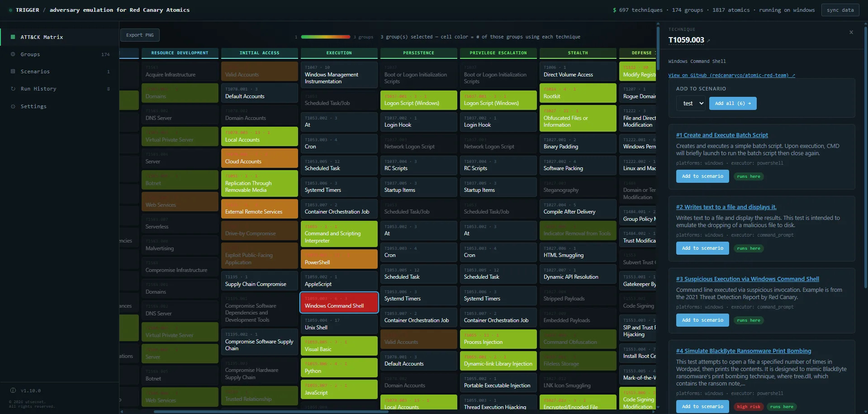Click the Groups sidebar icon
868x414 pixels.
coord(13,54)
